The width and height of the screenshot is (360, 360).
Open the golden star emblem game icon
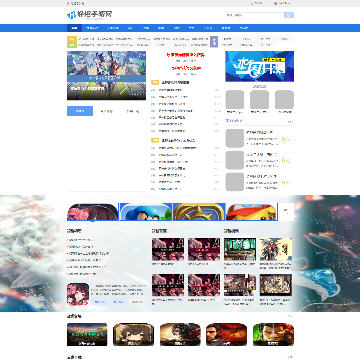(x=199, y=212)
